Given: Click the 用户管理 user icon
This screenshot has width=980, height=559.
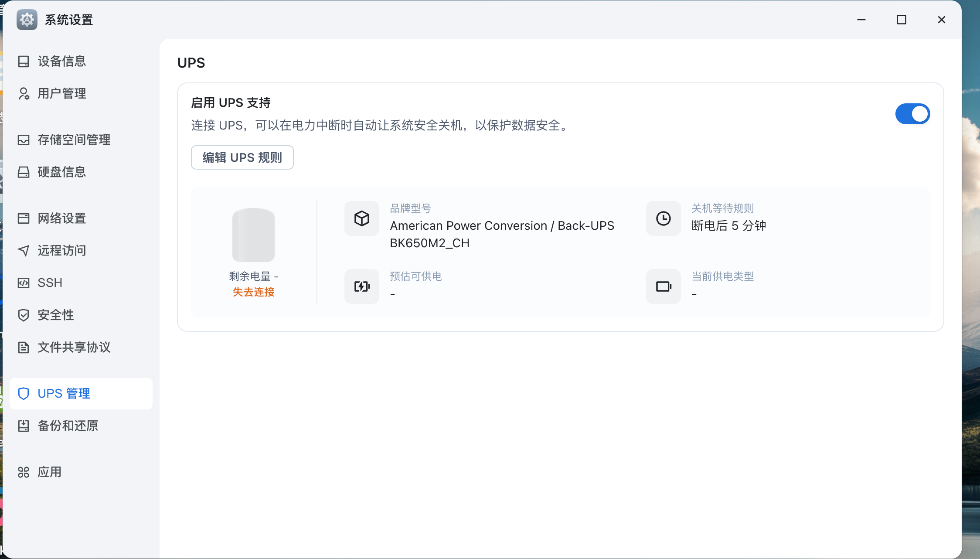Looking at the screenshot, I should pyautogui.click(x=24, y=94).
